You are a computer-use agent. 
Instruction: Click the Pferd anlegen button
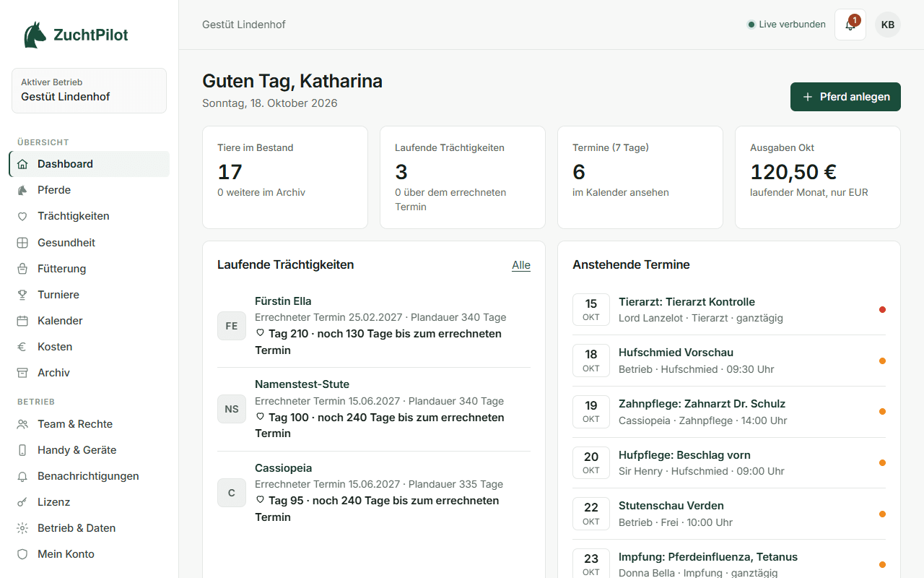coord(845,97)
